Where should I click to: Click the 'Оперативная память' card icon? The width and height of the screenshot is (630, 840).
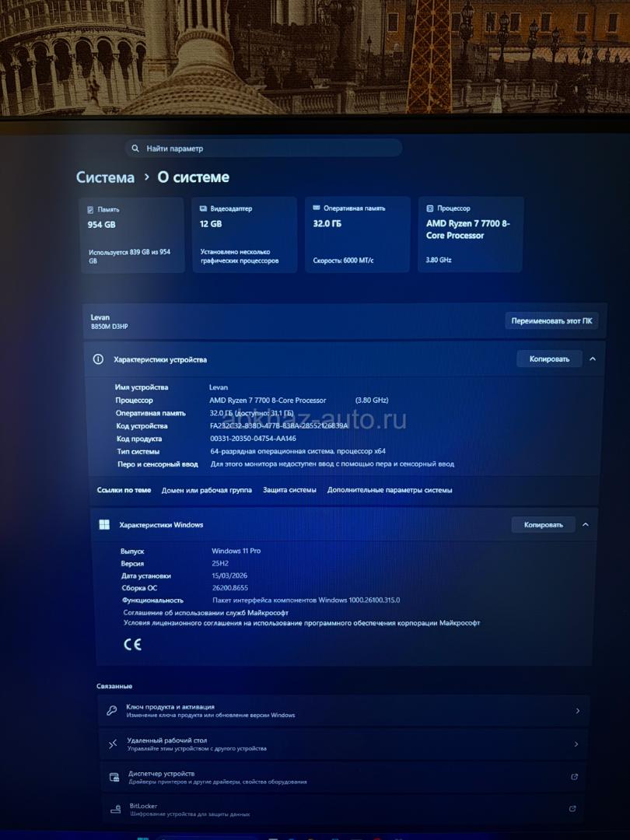tap(316, 208)
